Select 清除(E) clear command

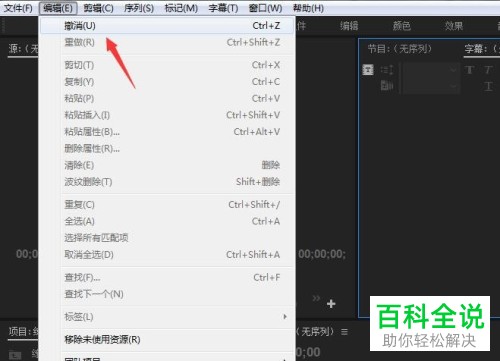pos(167,165)
